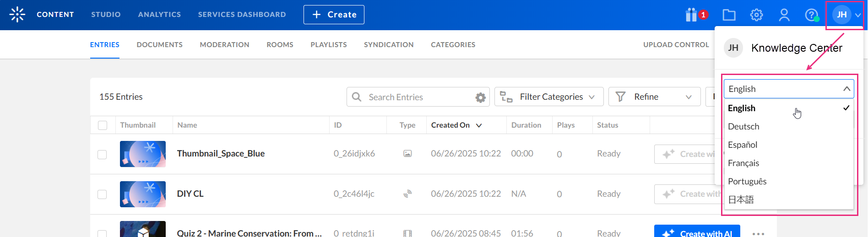Select the DIY CL entry checkbox
The height and width of the screenshot is (237, 868).
(102, 194)
